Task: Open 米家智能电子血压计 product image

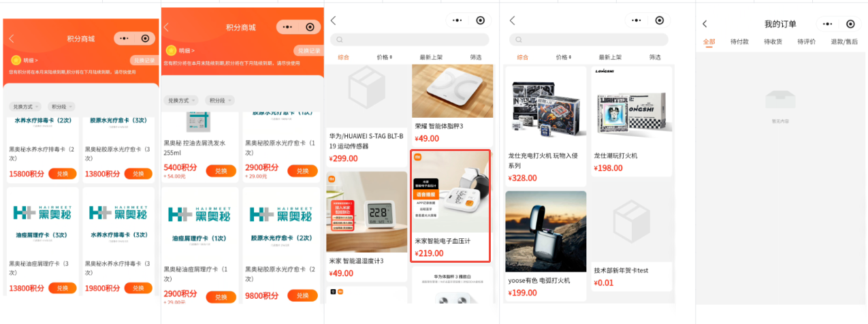Action: pyautogui.click(x=451, y=192)
